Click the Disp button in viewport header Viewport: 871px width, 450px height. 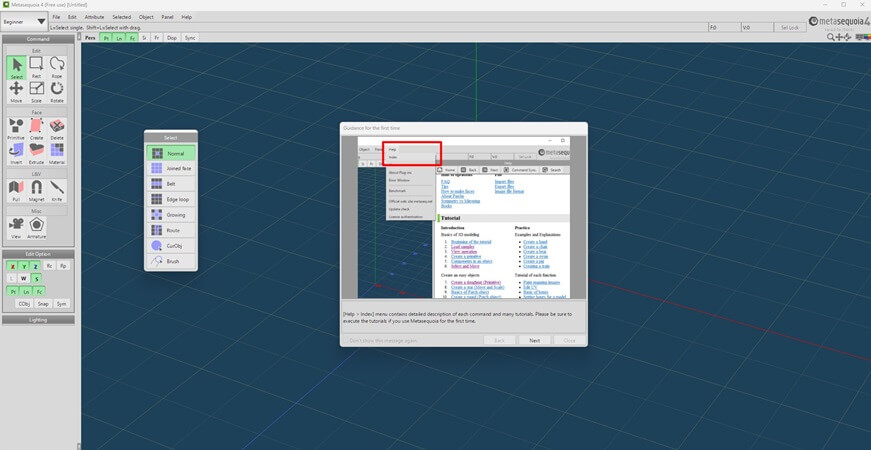tap(172, 38)
